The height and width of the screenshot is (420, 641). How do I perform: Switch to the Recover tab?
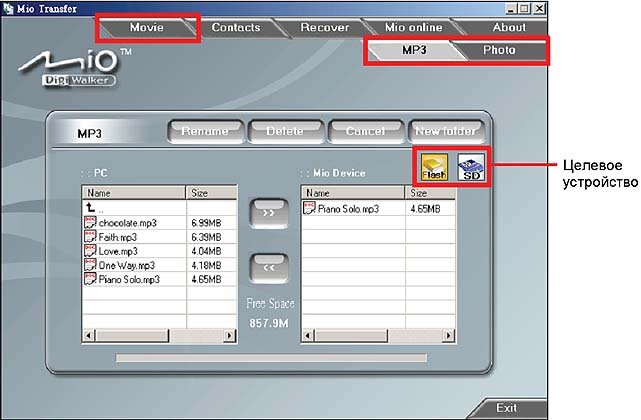(325, 27)
